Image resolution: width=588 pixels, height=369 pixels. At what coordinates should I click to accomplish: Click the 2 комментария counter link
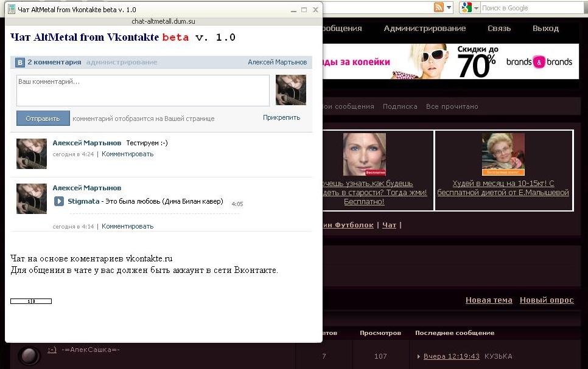coord(54,62)
